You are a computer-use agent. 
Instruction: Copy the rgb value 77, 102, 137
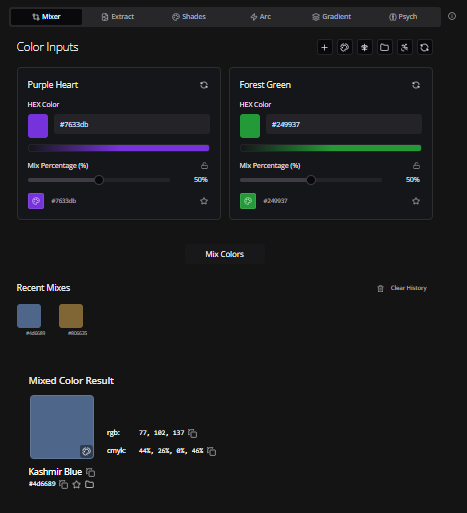[x=193, y=433]
